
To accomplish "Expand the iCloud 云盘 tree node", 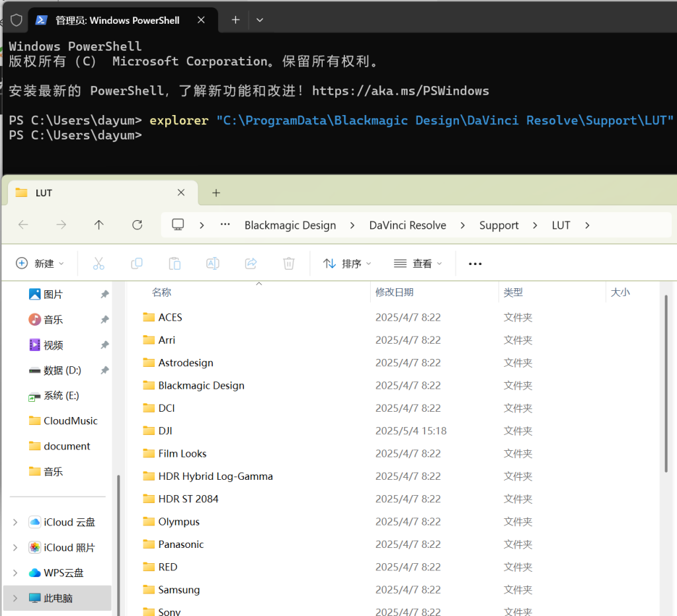I will (x=15, y=522).
